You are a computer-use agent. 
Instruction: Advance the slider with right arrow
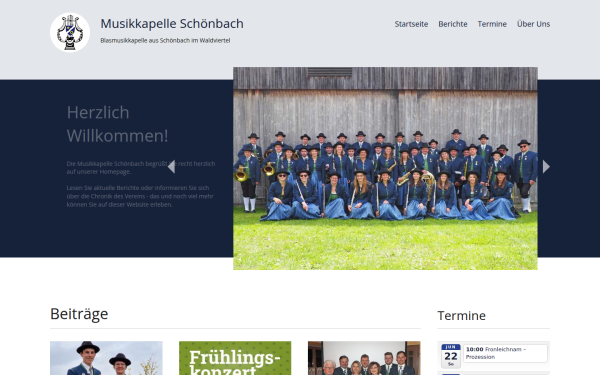click(x=546, y=167)
